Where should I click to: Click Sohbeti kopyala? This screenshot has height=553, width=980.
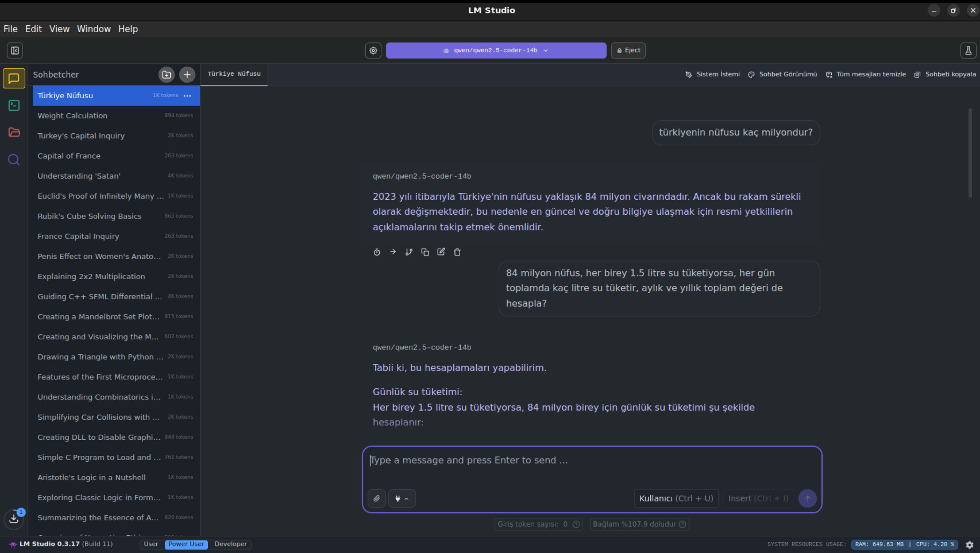pyautogui.click(x=945, y=74)
